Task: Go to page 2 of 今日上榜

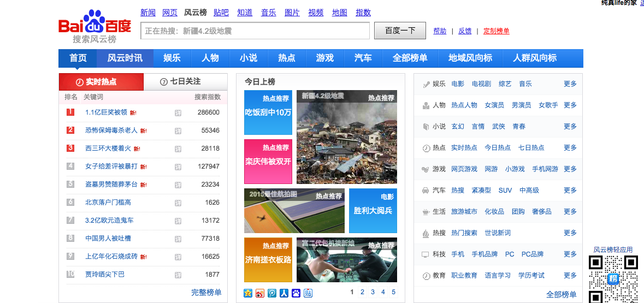Action: 362,292
